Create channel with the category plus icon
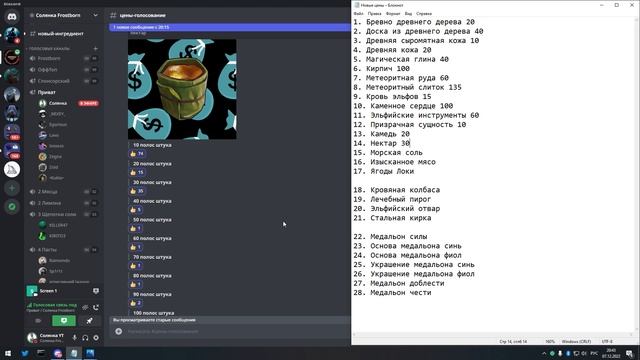Image resolution: width=640 pixels, height=360 pixels. pos(96,49)
